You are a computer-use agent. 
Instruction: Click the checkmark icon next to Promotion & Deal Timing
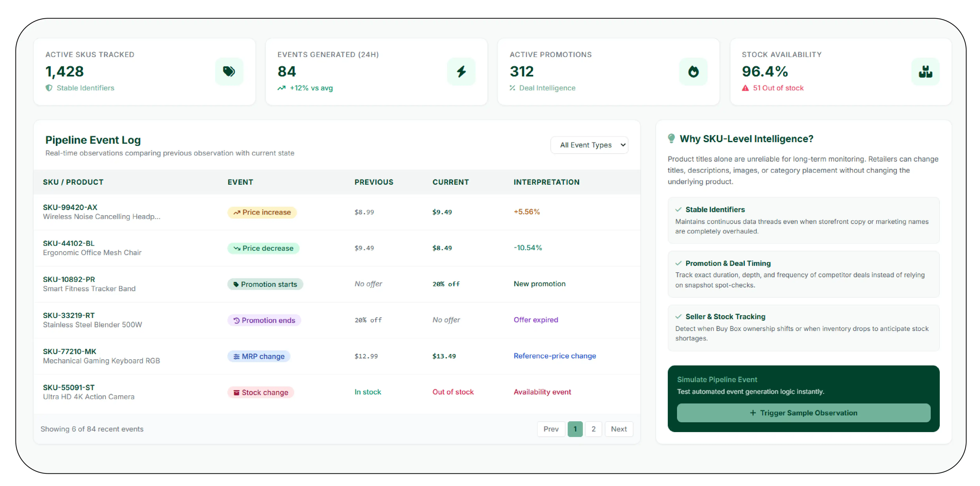coord(678,263)
